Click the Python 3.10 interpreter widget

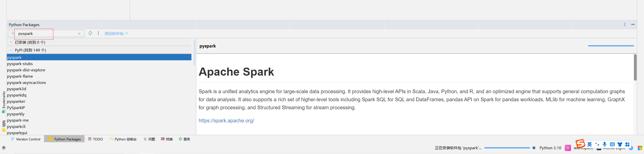pyautogui.click(x=550, y=148)
